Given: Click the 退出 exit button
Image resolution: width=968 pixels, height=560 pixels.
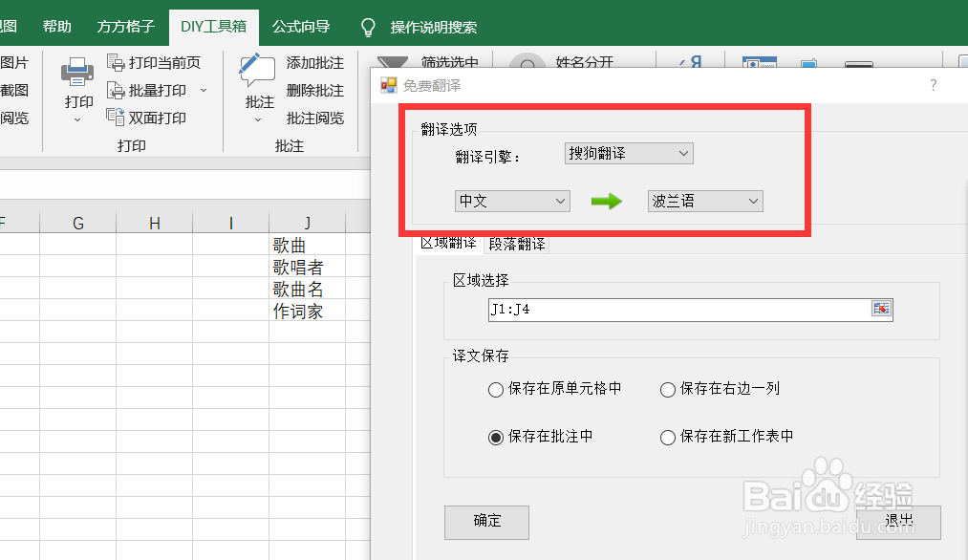Looking at the screenshot, I should pos(896,522).
